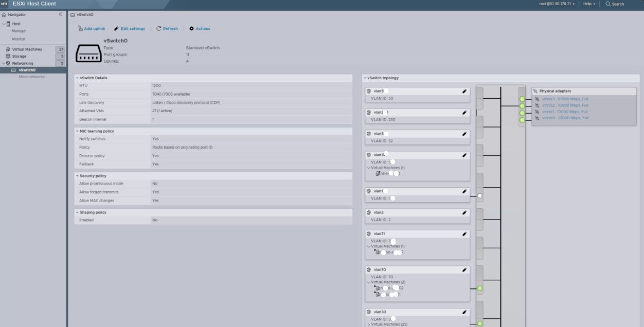Click the Add uplink toolbar icon
The height and width of the screenshot is (327, 644).
coord(80,29)
